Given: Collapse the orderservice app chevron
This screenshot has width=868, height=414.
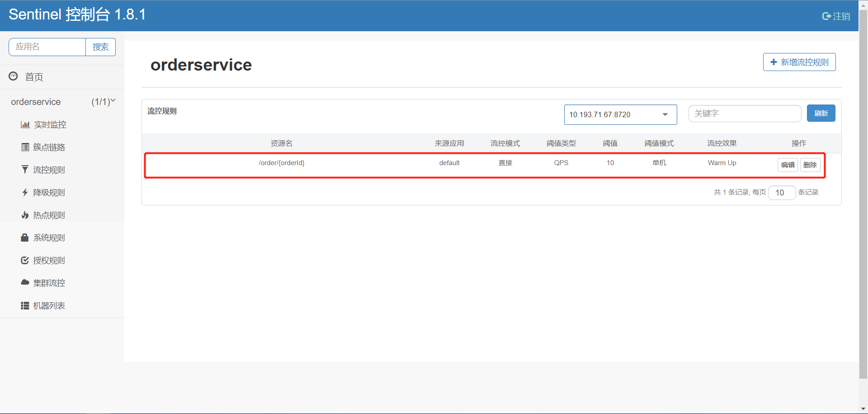Looking at the screenshot, I should pos(113,100).
